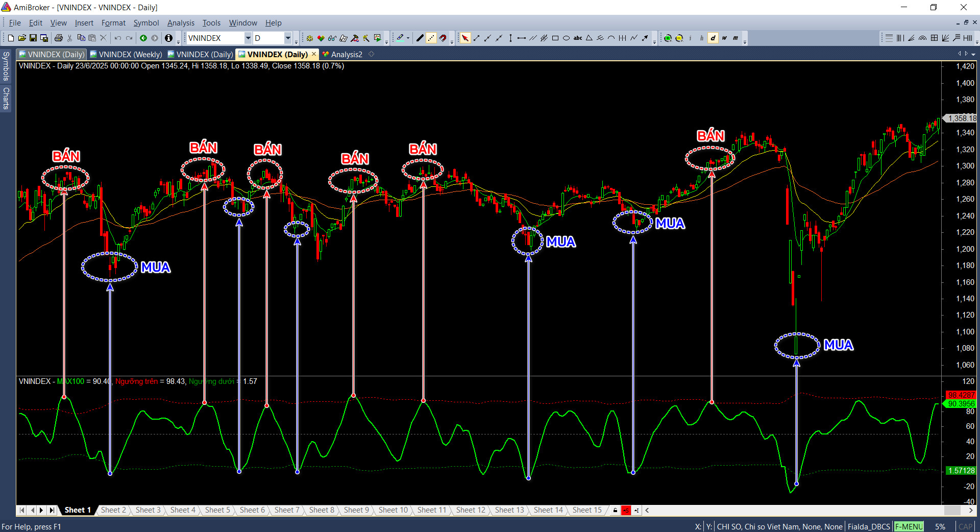
Task: Open the Analysis menu
Action: pyautogui.click(x=181, y=23)
